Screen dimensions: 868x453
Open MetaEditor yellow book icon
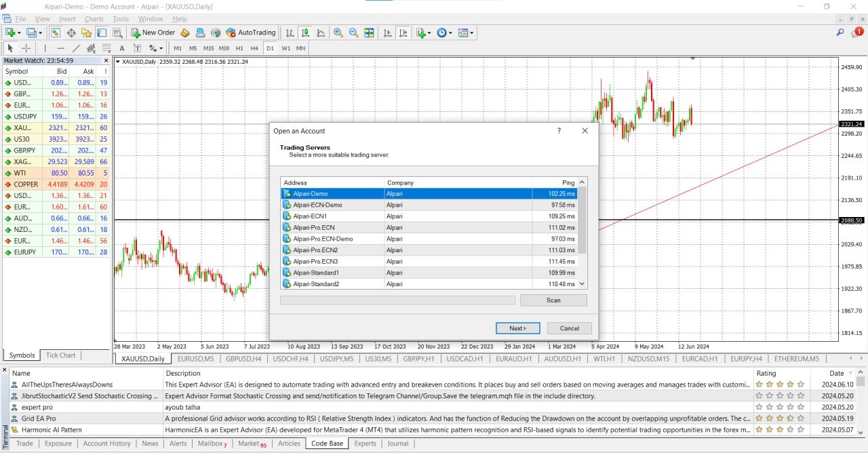184,33
